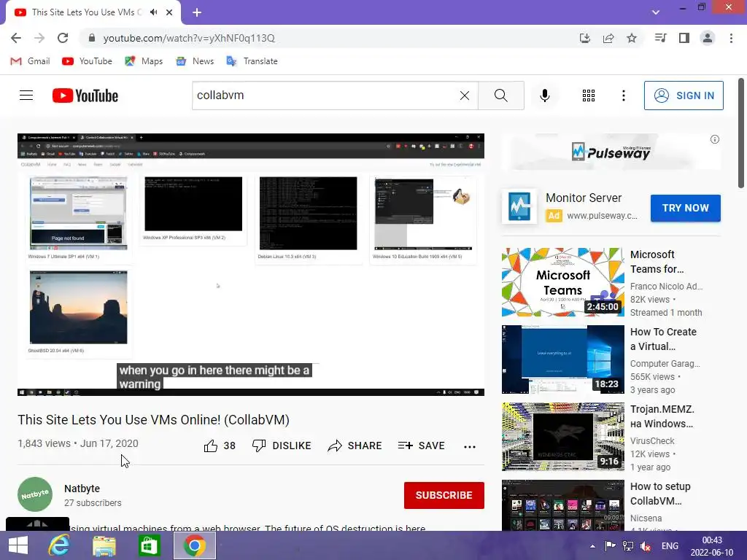The height and width of the screenshot is (560, 747).
Task: Go to YouTube home via logo
Action: 85,96
